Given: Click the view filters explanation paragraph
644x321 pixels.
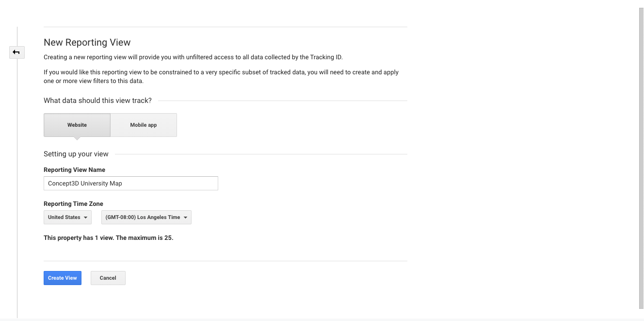Looking at the screenshot, I should [221, 76].
